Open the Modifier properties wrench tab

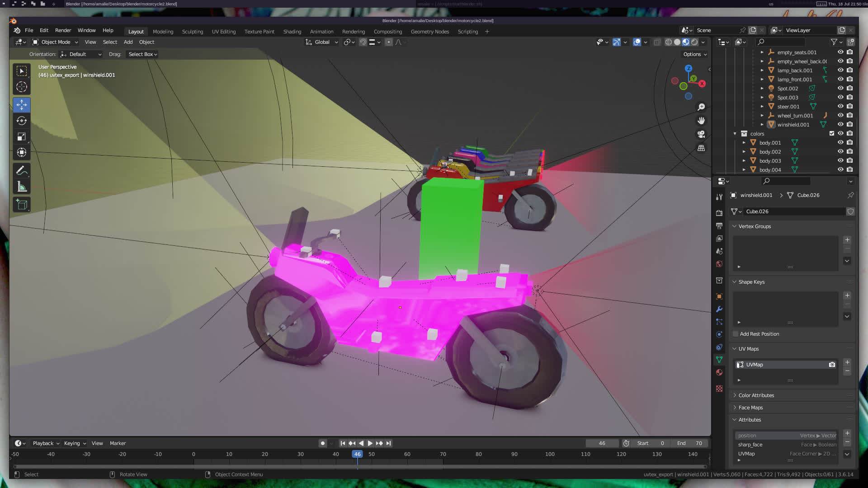click(x=719, y=309)
